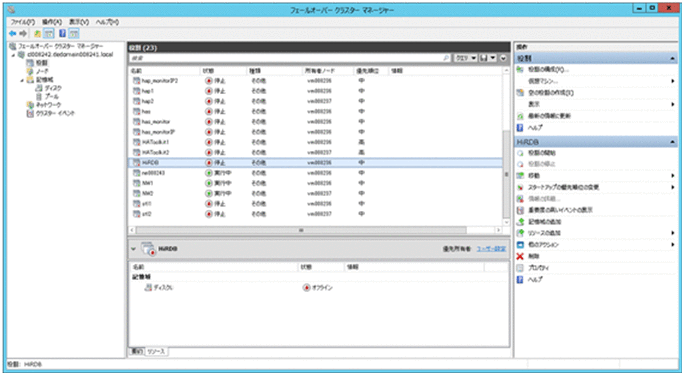Select the Nodes (ノード) tree item
This screenshot has height=376, width=685.
click(42, 71)
